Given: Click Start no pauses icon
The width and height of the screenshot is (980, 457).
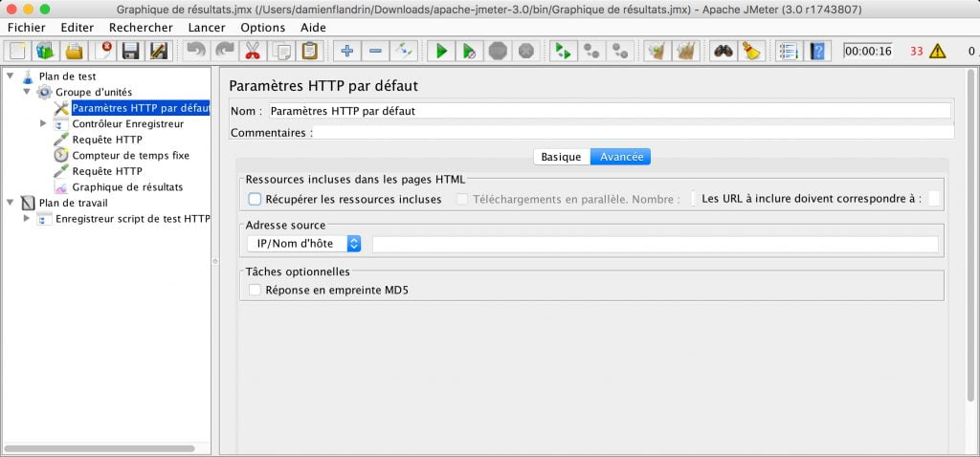Looking at the screenshot, I should click(x=469, y=51).
